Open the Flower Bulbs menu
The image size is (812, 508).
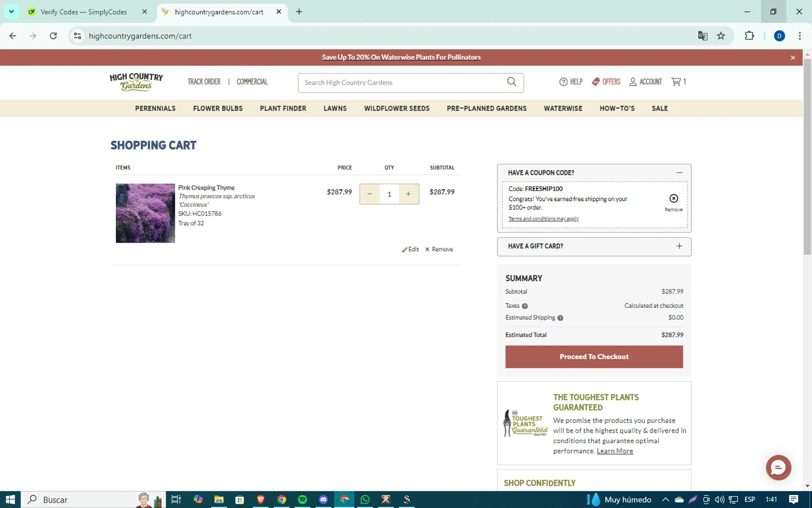[x=218, y=108]
